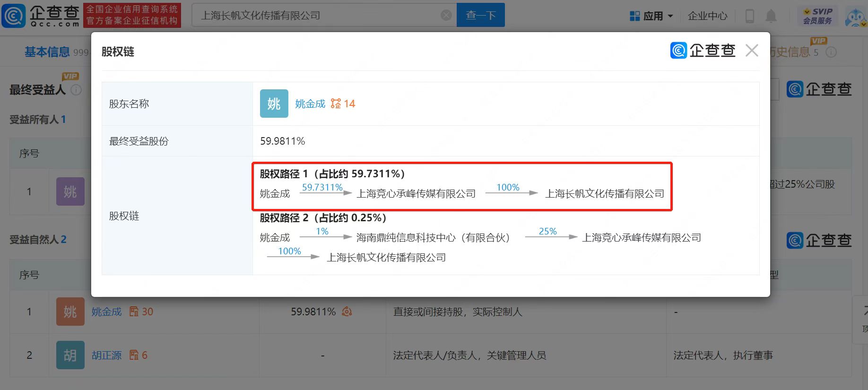
Task: Open 企业中心 in the top bar
Action: pyautogui.click(x=707, y=16)
